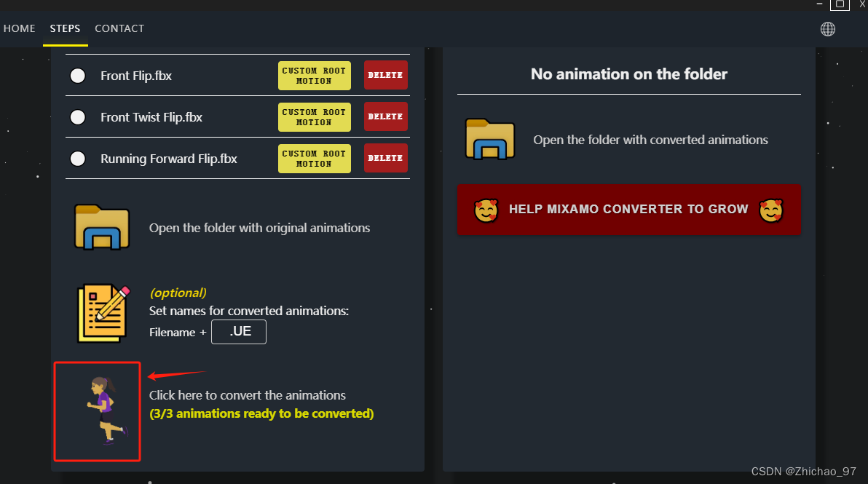The width and height of the screenshot is (868, 484).
Task: Maximize the application window
Action: (840, 4)
